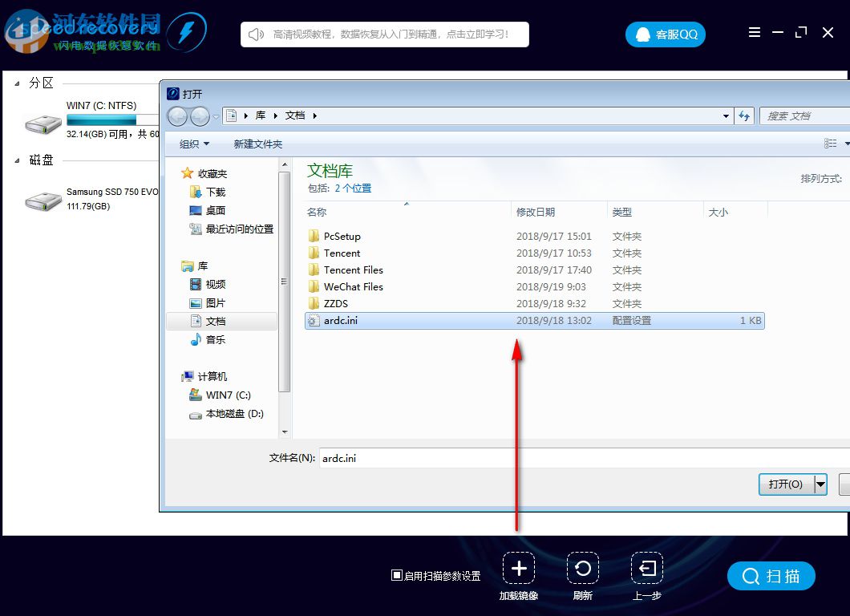This screenshot has width=850, height=616.
Task: Open Local Disk (D:) in navigation pane
Action: 227,413
